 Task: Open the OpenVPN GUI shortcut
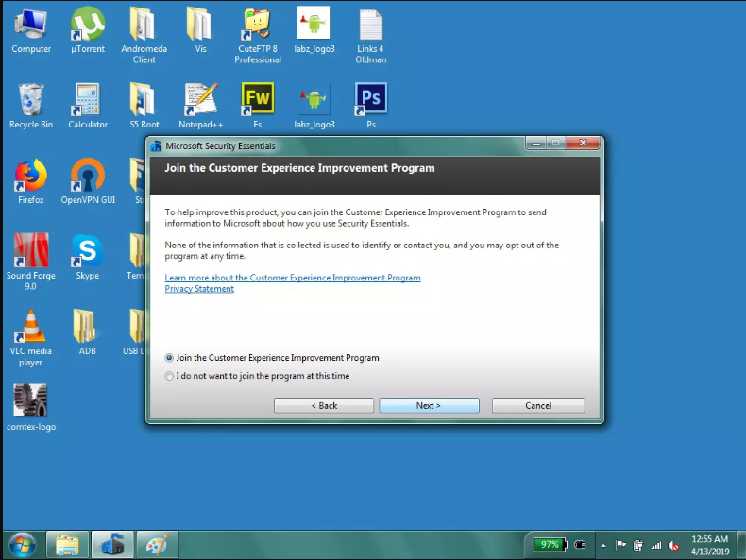coord(88,181)
